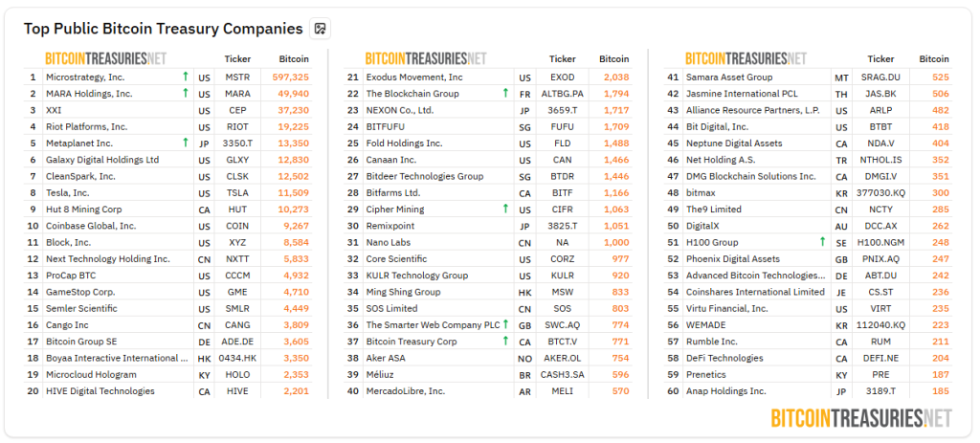This screenshot has width=980, height=443.
Task: Select 'Riot Platforms, Inc.'
Action: pyautogui.click(x=86, y=127)
